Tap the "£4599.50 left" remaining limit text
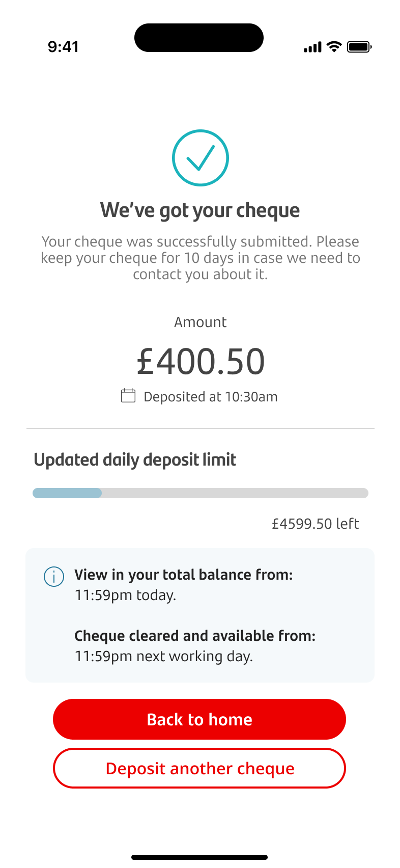The width and height of the screenshot is (400, 868). (x=315, y=524)
